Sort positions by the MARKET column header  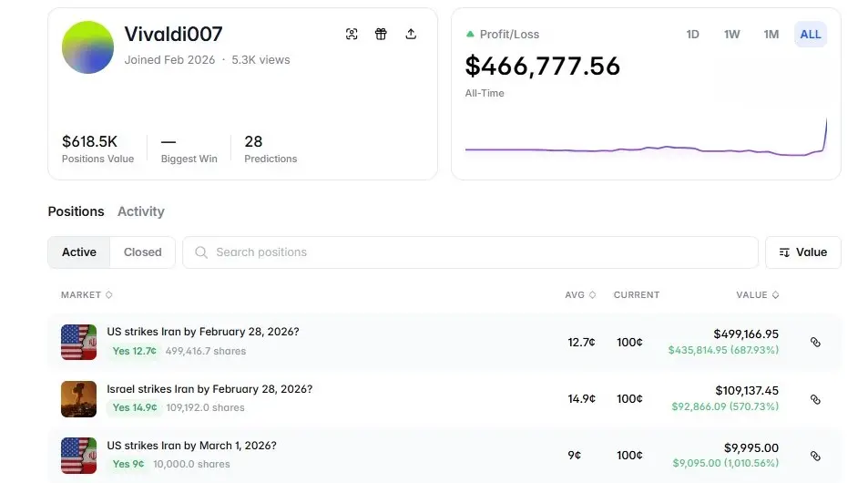(x=87, y=295)
